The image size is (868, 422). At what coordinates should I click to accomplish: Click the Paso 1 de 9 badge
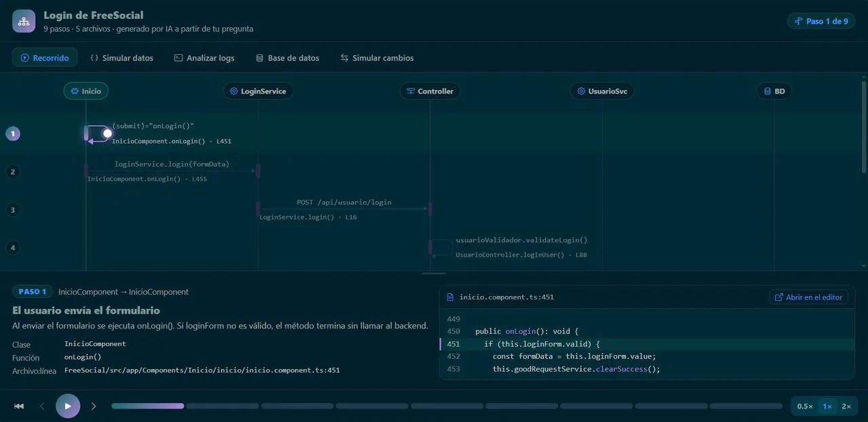point(821,21)
